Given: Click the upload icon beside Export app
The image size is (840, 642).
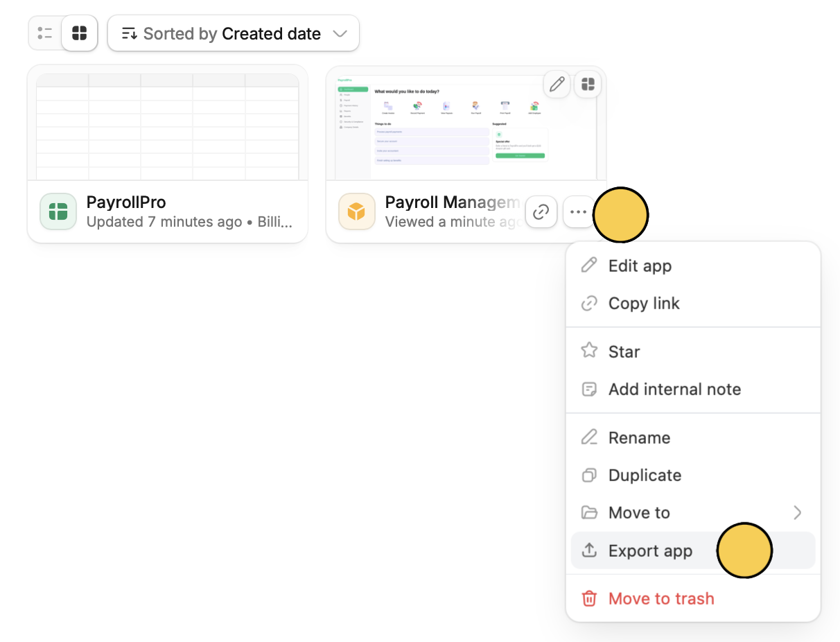Looking at the screenshot, I should 589,550.
